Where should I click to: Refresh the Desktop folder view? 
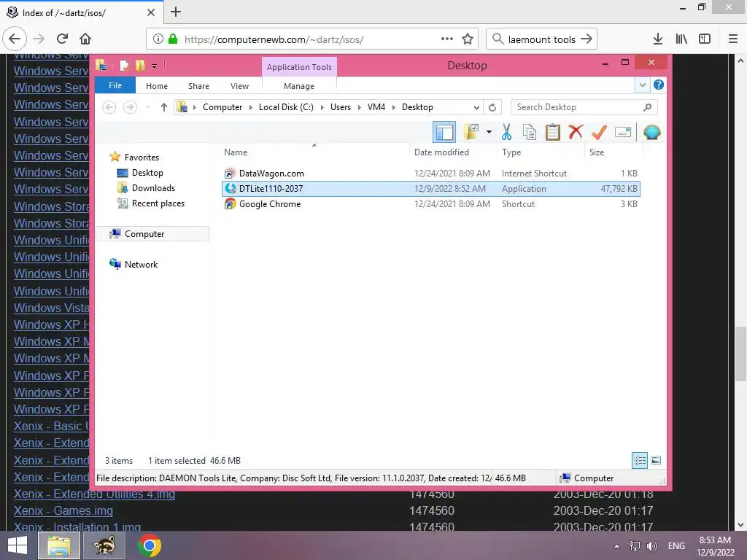(492, 107)
